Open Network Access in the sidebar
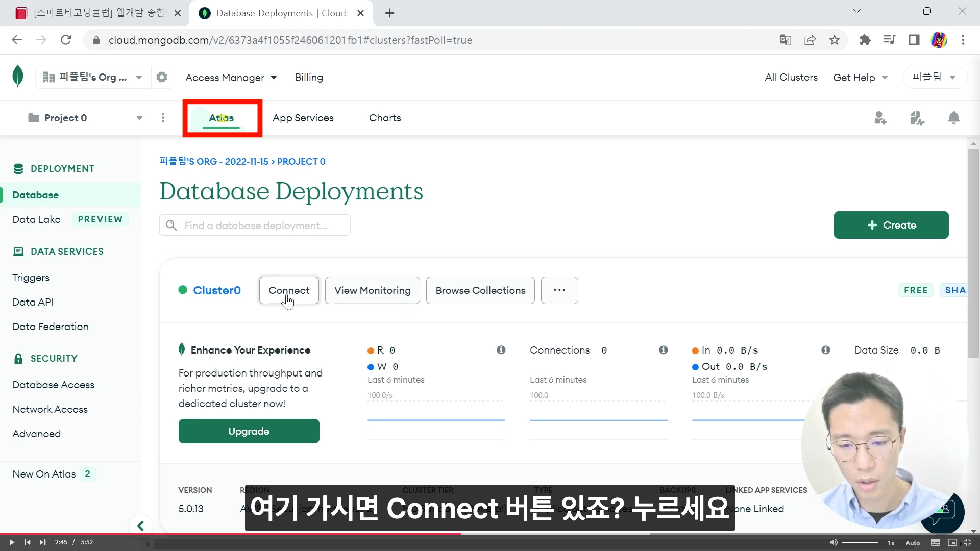The width and height of the screenshot is (980, 551). pyautogui.click(x=50, y=409)
